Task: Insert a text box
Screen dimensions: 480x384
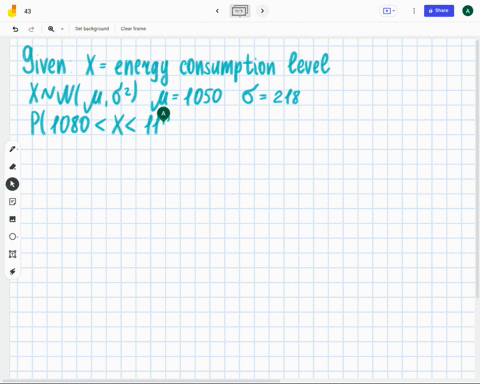Action: tap(12, 254)
